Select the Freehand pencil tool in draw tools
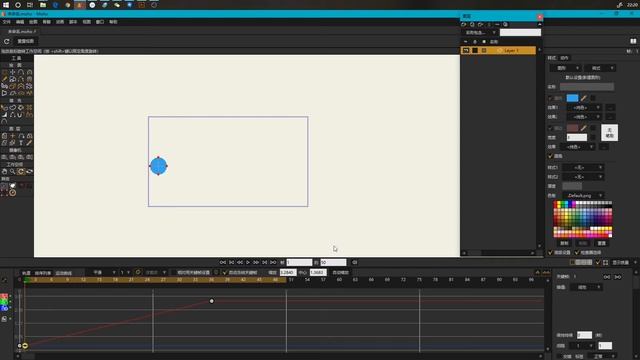Image resolution: width=640 pixels, height=360 pixels. [4, 79]
